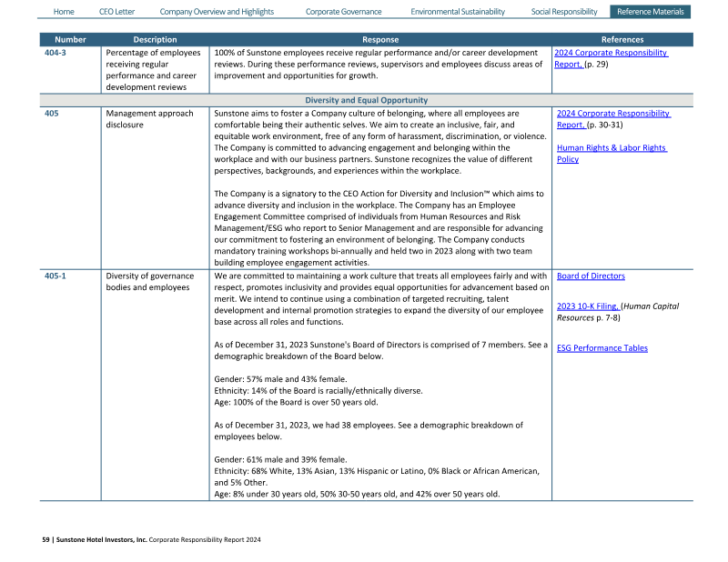This screenshot has width=728, height=562.
Task: Click the 405-1 disclosure number cell
Action: click(x=56, y=276)
